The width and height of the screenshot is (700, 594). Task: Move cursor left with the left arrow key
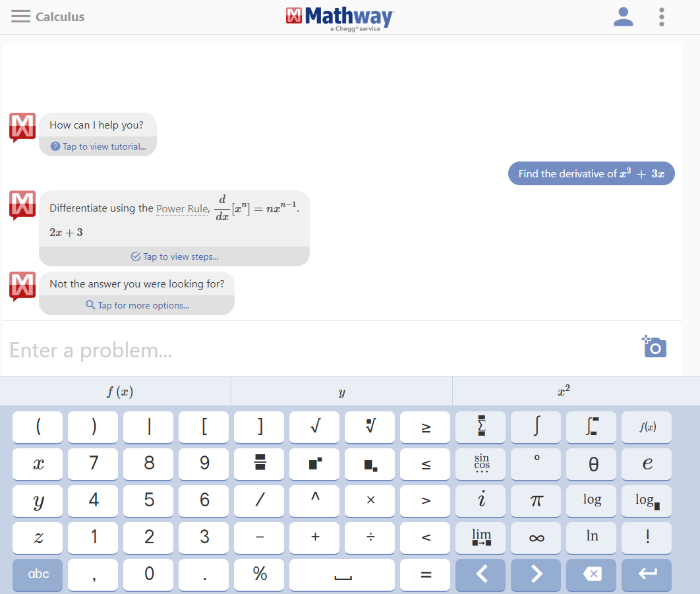click(481, 575)
